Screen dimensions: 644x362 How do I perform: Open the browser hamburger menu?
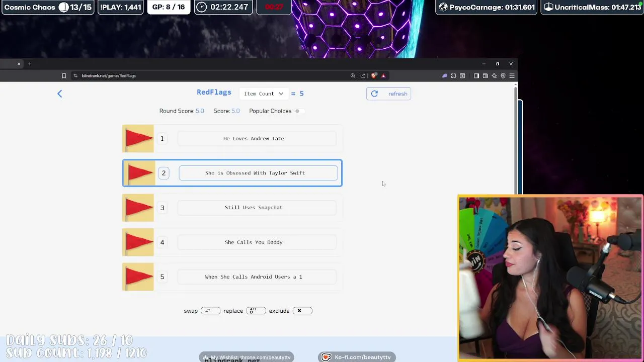click(512, 76)
